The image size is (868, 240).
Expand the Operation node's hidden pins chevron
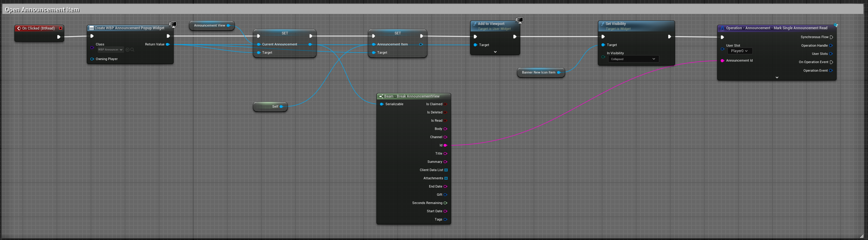(x=777, y=78)
